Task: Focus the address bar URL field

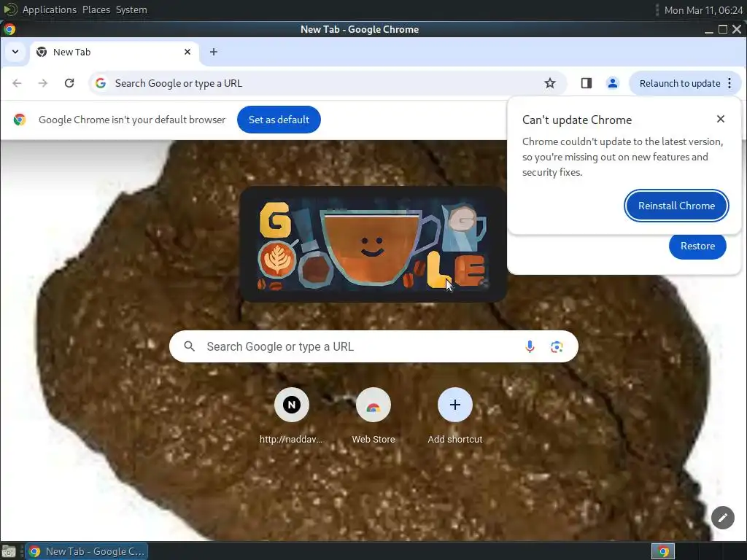Action: (328, 83)
